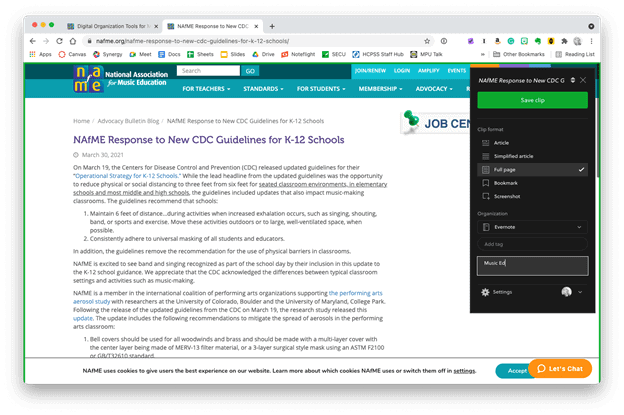This screenshot has height=415, width=624.
Task: Bookmark this page with the star icon
Action: [x=427, y=41]
